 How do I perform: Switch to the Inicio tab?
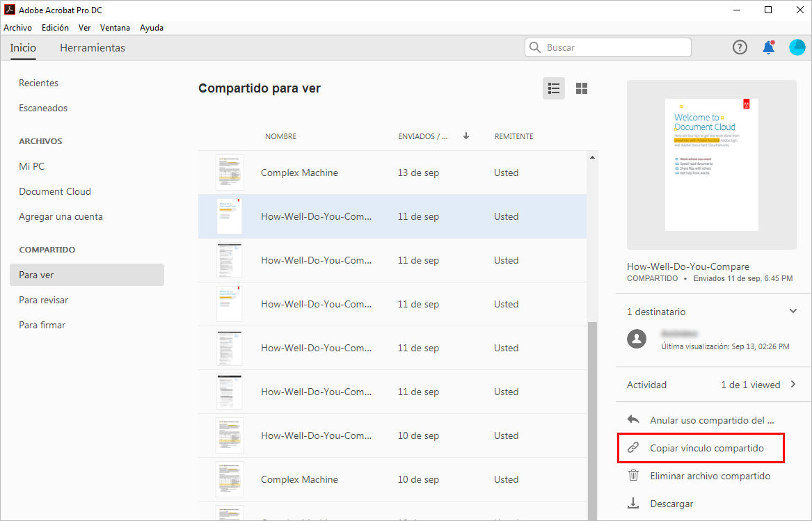pos(23,47)
